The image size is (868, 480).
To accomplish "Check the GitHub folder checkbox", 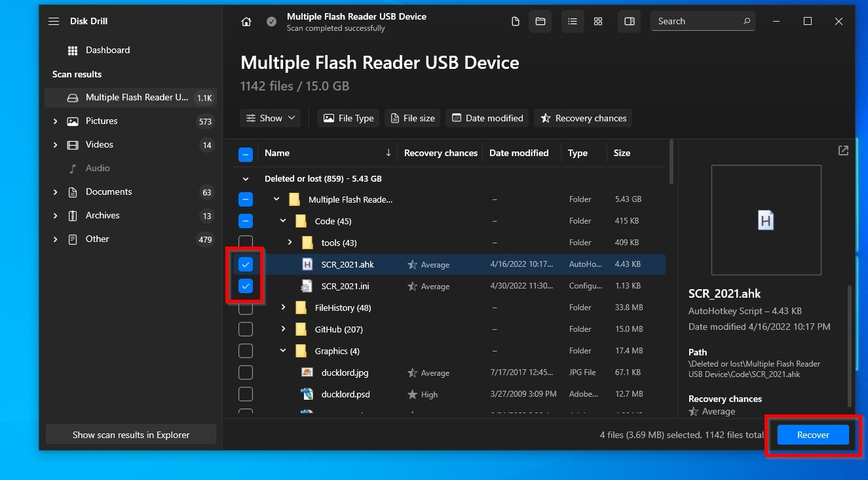I will pos(245,329).
